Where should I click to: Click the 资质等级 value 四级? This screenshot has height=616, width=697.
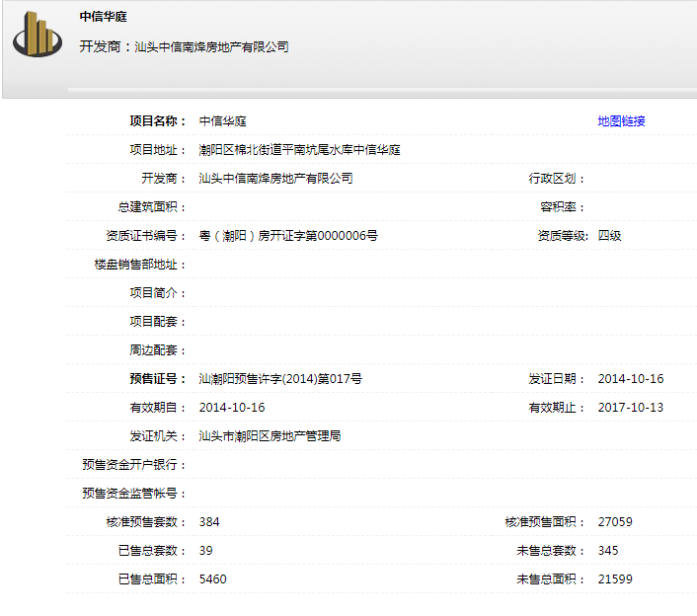click(609, 236)
